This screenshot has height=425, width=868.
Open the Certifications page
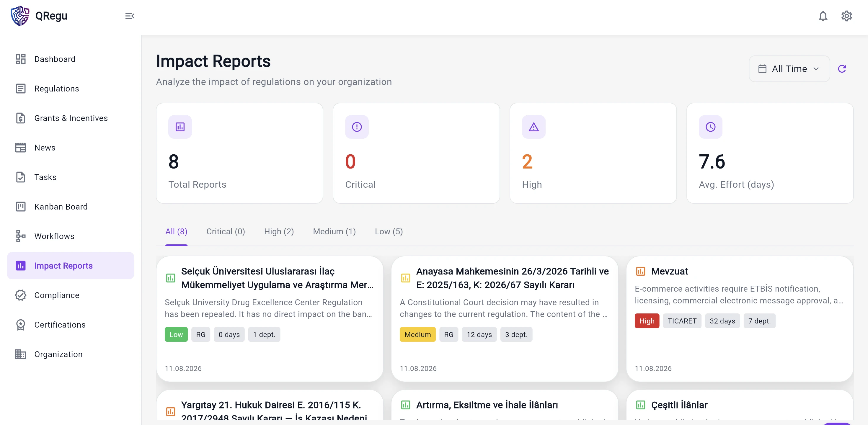71,325
